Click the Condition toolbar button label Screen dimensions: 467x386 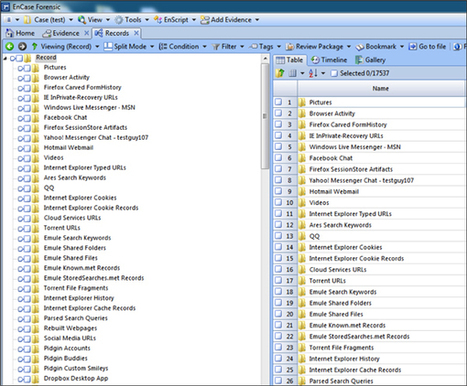pos(184,47)
